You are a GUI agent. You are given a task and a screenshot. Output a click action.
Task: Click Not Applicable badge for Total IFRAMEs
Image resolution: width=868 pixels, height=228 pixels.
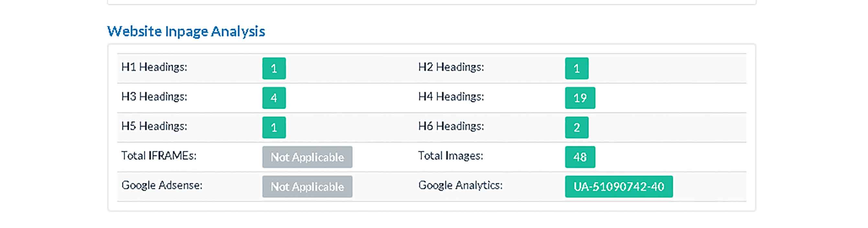tap(307, 157)
